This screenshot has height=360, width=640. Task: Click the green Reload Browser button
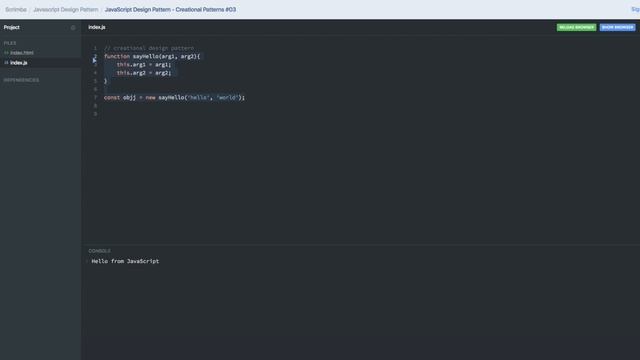click(576, 27)
